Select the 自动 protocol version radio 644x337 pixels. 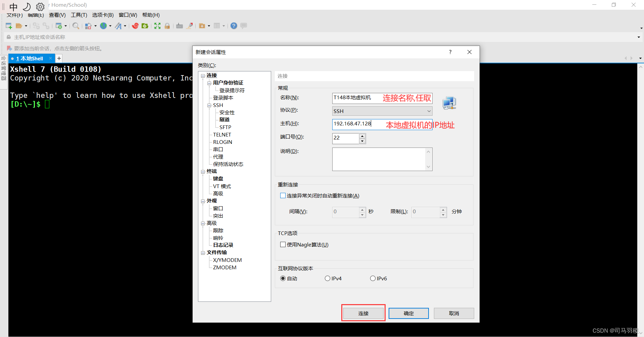283,278
